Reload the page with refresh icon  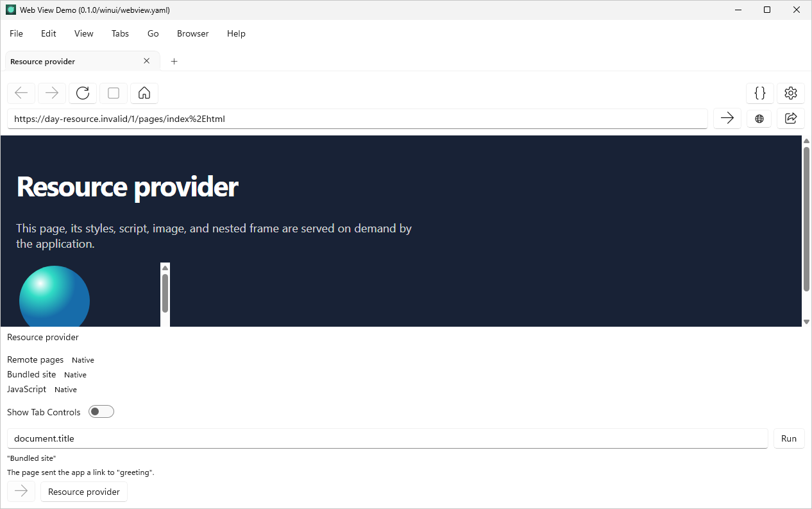coord(83,93)
